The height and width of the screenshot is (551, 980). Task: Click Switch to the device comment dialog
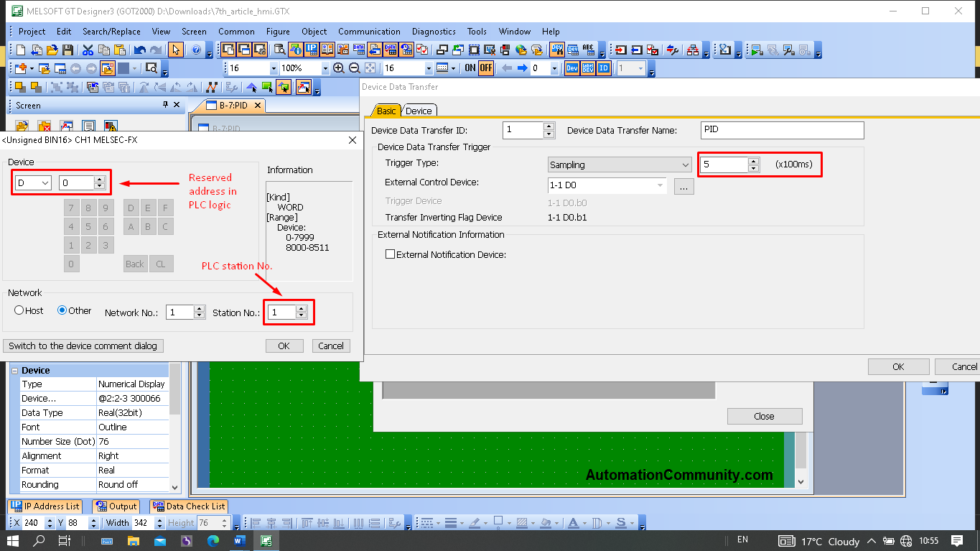point(83,346)
